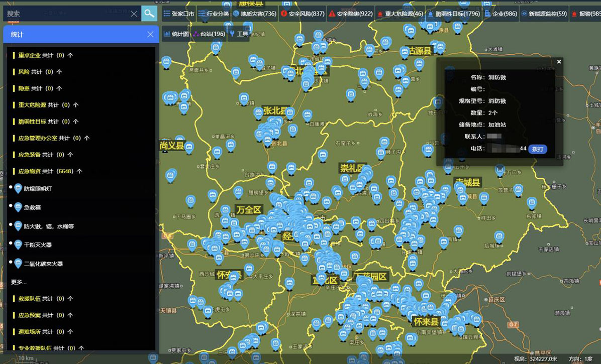Click the 下花园区 label on the map

pos(370,276)
